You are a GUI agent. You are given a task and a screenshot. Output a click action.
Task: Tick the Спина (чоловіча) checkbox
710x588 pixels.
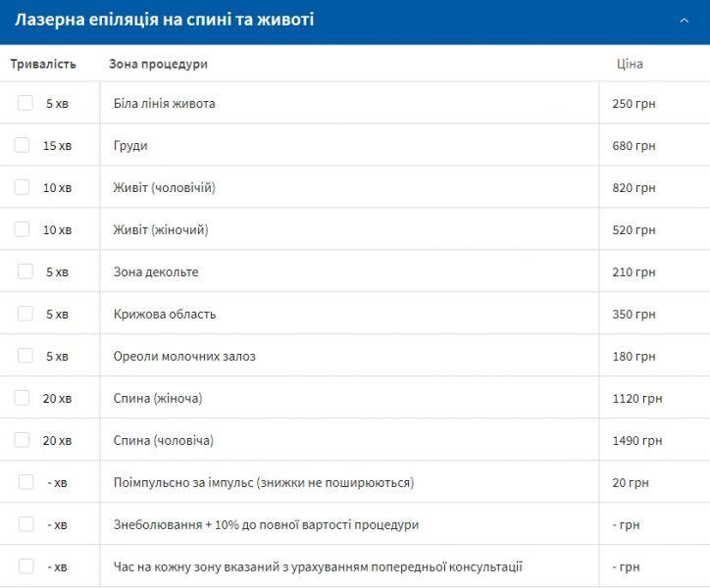pyautogui.click(x=23, y=440)
